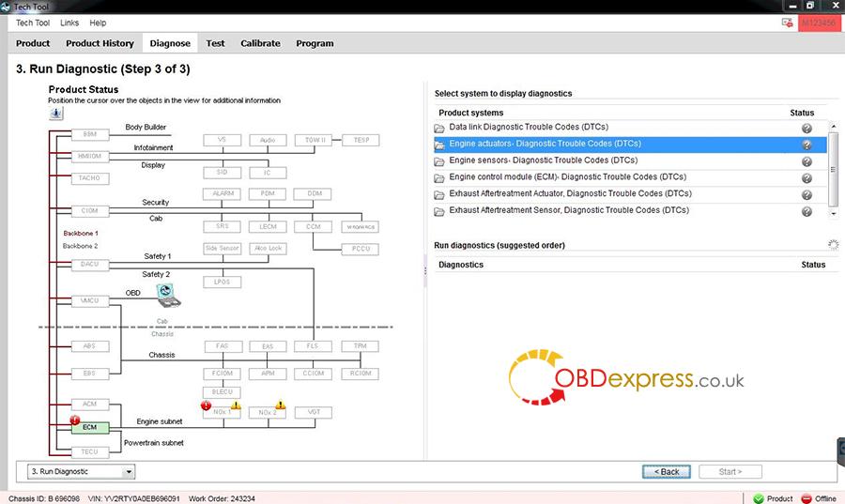Viewport: 845px width, 504px height.
Task: Switch to the Calibrate tab
Action: click(x=260, y=43)
